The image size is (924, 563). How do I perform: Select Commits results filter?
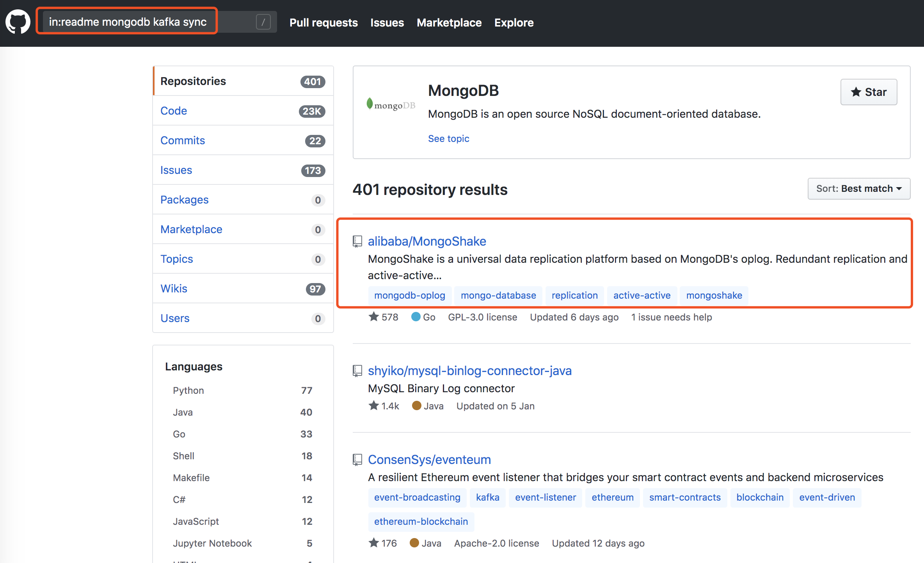point(243,140)
